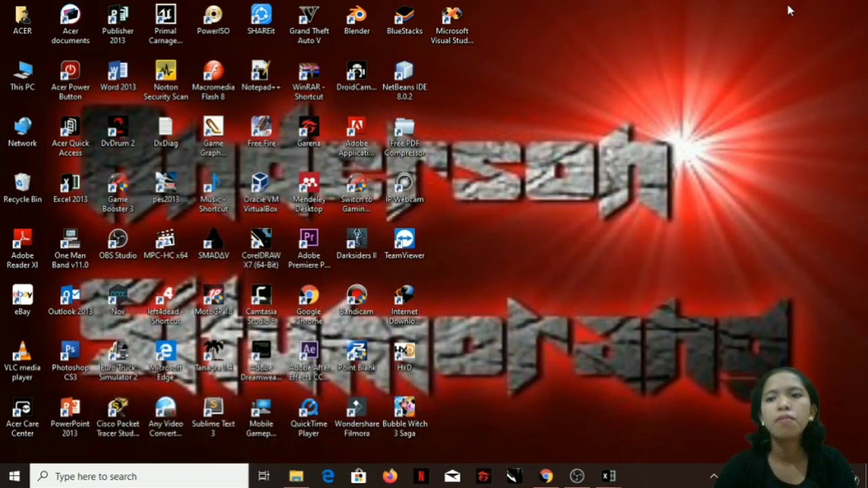The width and height of the screenshot is (868, 488).
Task: Open the Chrome taskbar icon
Action: pyautogui.click(x=546, y=476)
